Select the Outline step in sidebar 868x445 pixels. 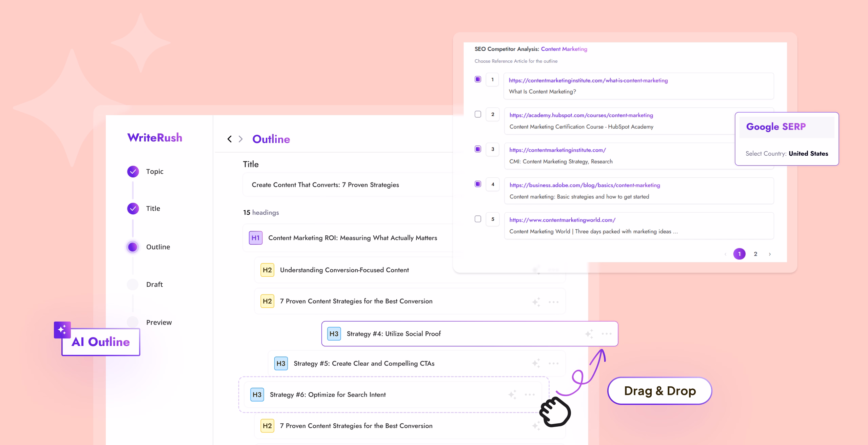pyautogui.click(x=158, y=247)
